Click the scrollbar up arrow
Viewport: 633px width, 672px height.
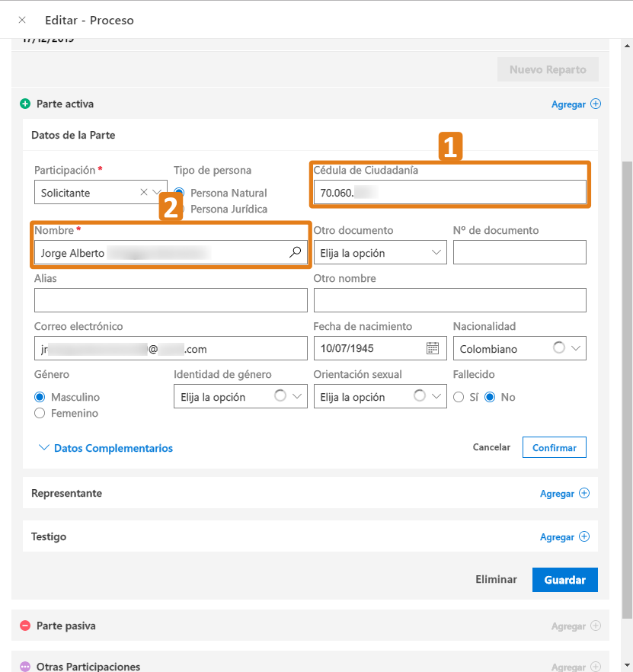coord(627,46)
